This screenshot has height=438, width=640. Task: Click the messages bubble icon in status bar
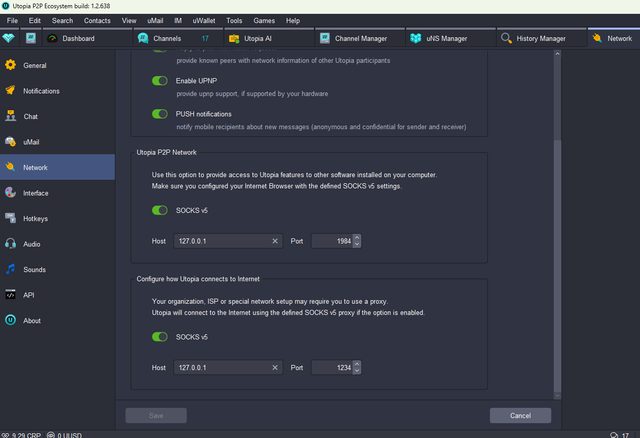click(614, 435)
